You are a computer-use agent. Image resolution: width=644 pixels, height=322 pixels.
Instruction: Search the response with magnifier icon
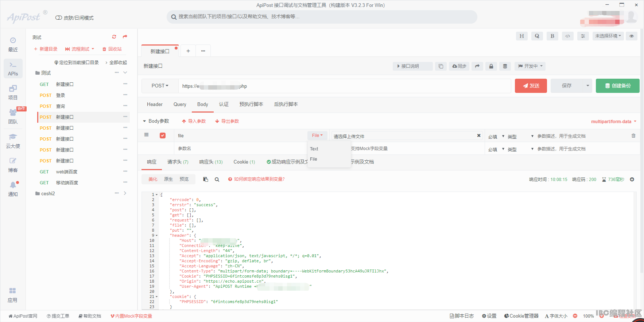[217, 179]
